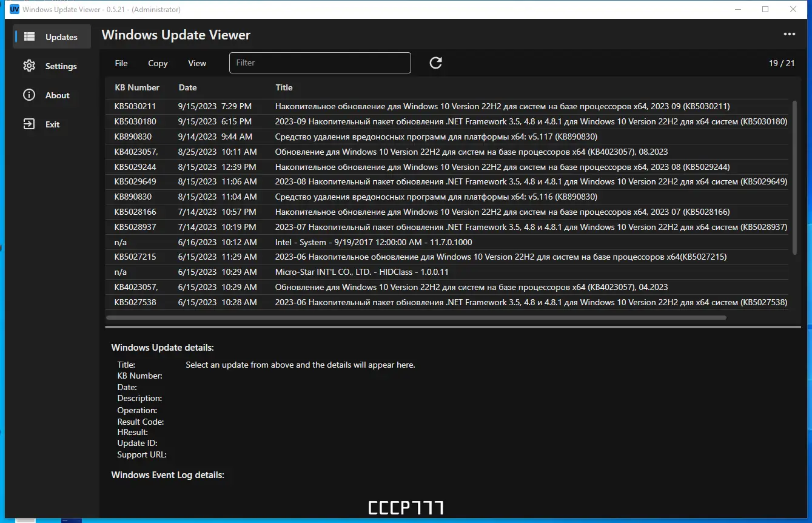Click the Updates list icon in sidebar
The image size is (812, 523).
click(x=29, y=37)
